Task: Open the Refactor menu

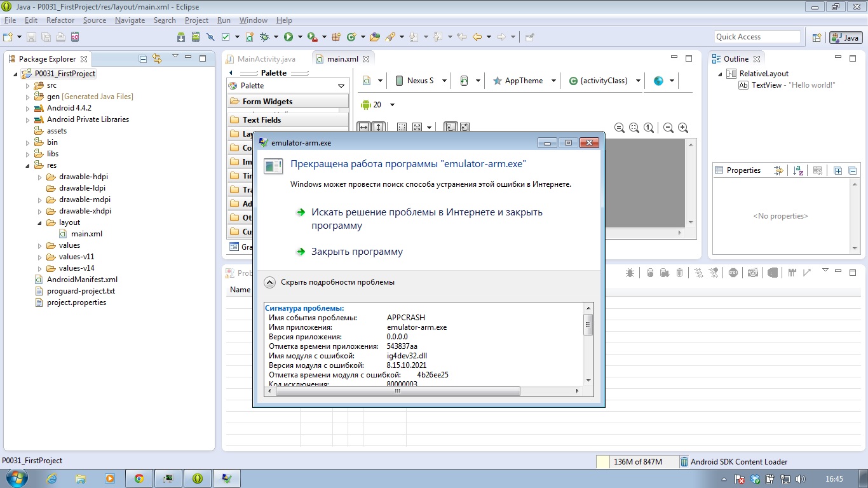Action: pos(60,20)
